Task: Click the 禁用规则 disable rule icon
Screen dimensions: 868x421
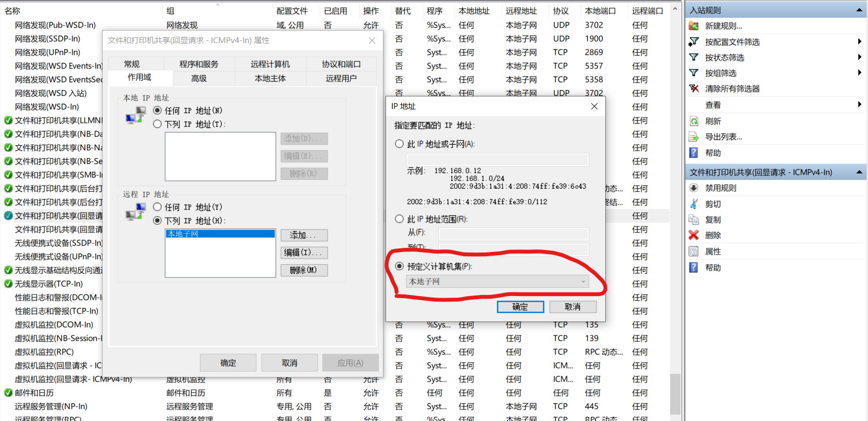Action: click(694, 188)
